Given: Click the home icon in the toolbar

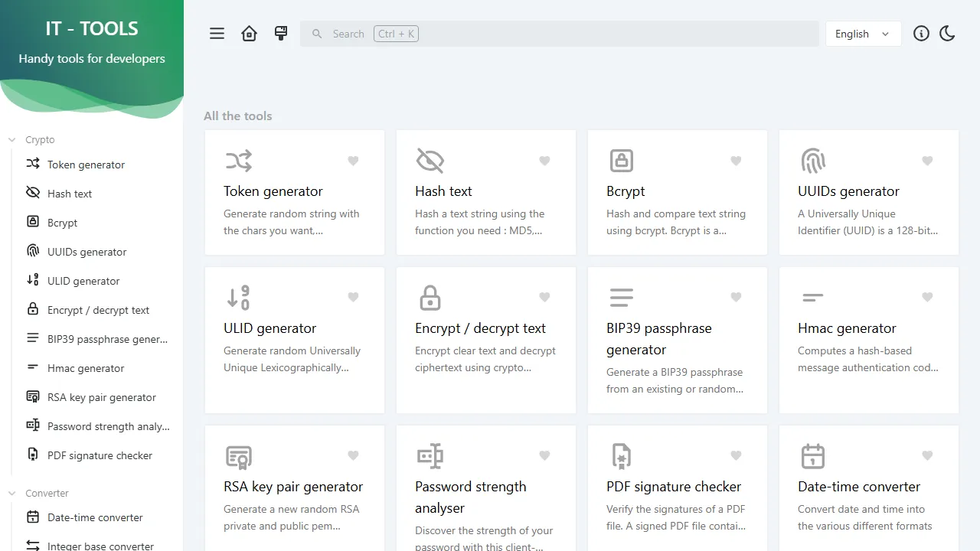Looking at the screenshot, I should point(249,33).
